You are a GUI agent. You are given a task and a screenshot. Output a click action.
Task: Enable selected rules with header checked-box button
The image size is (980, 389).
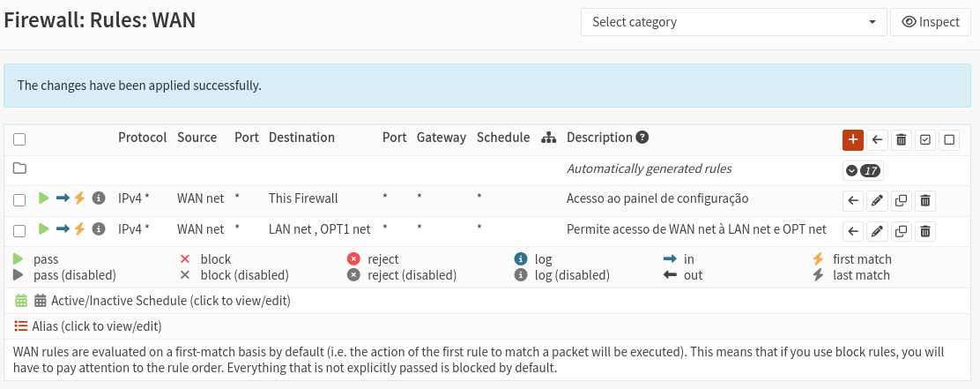(x=925, y=139)
